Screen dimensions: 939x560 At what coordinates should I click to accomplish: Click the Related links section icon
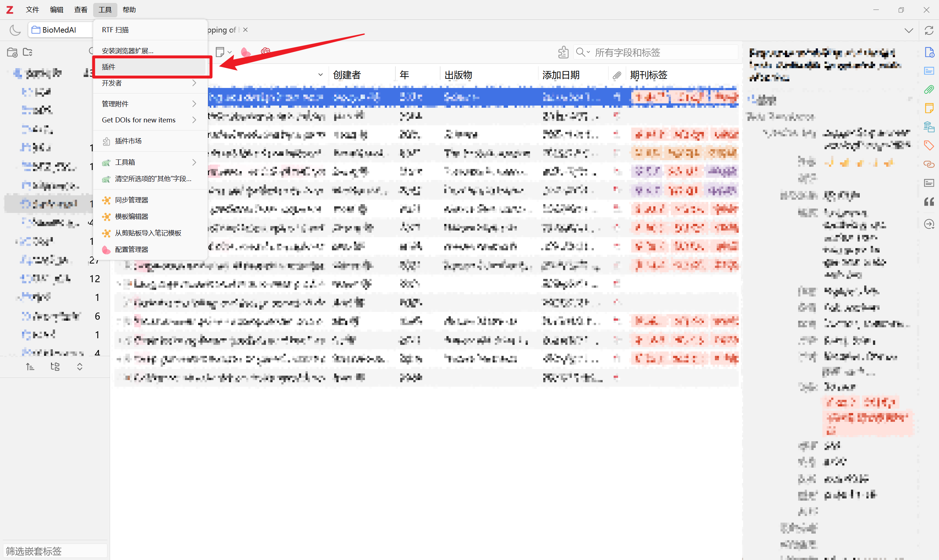[929, 164]
